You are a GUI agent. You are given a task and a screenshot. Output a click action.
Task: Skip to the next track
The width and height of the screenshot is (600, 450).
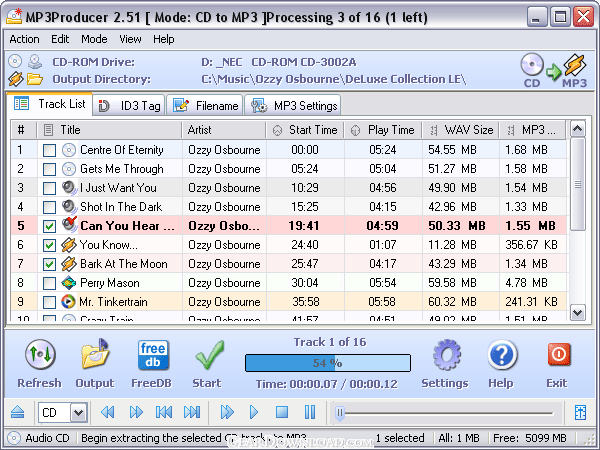(x=192, y=412)
